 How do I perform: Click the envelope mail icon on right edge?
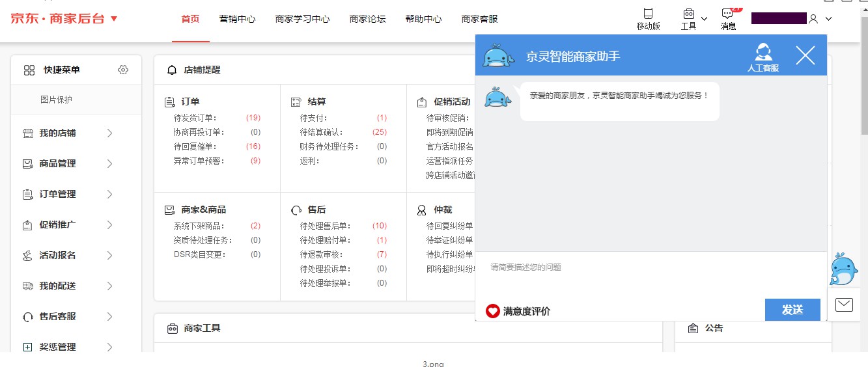coord(844,305)
